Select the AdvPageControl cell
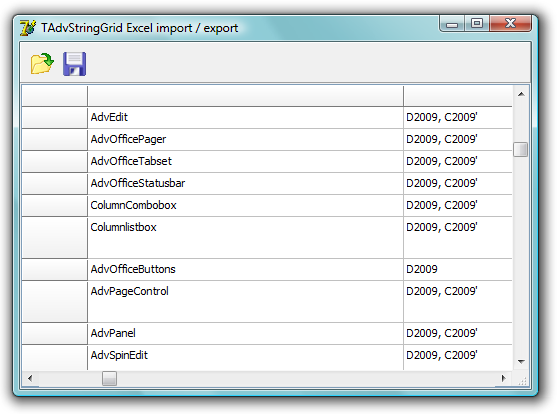Viewport: 557px width, 414px height. [245, 302]
